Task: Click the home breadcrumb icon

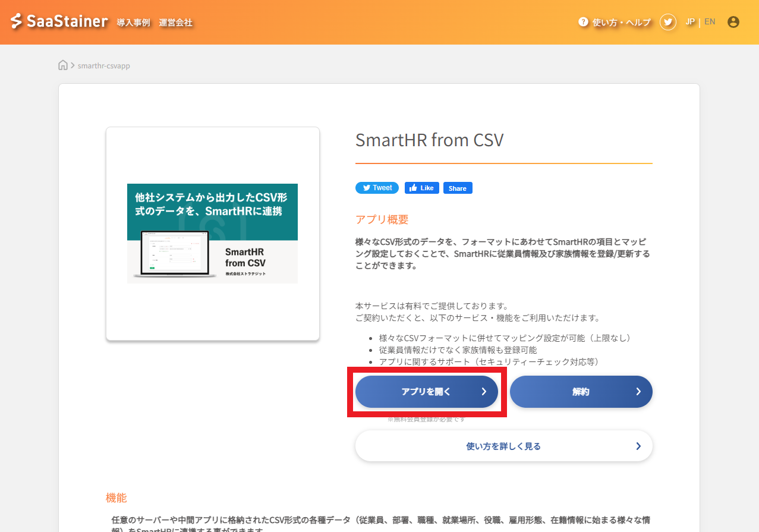Action: coord(63,65)
